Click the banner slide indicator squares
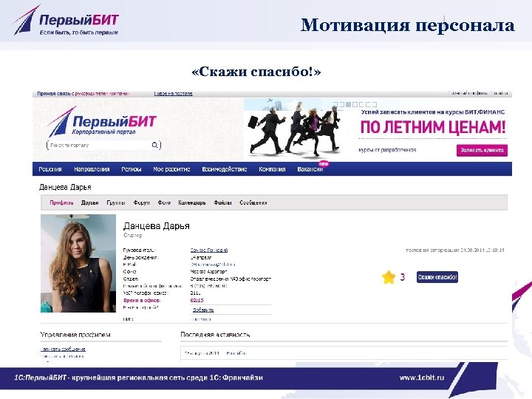Viewport: 532px width, 399px height. point(355,104)
